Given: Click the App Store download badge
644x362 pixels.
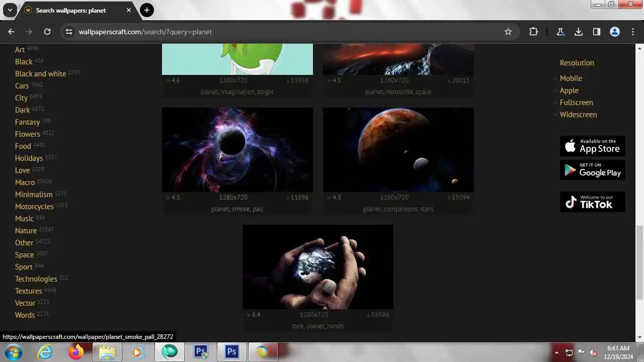Looking at the screenshot, I should click(593, 146).
